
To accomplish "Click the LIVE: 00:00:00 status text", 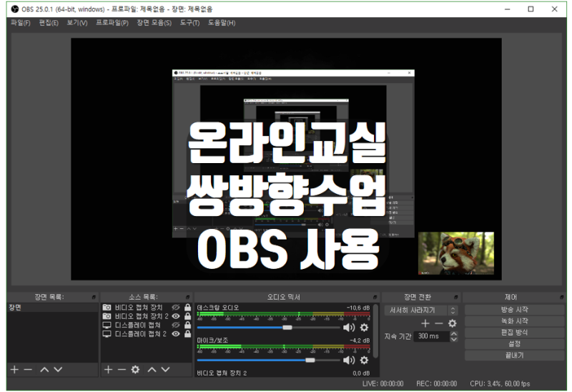I will click(383, 383).
